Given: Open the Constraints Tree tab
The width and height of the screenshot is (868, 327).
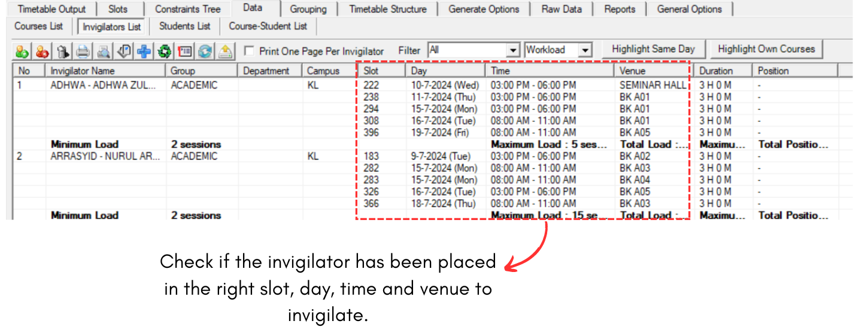Looking at the screenshot, I should pos(187,9).
